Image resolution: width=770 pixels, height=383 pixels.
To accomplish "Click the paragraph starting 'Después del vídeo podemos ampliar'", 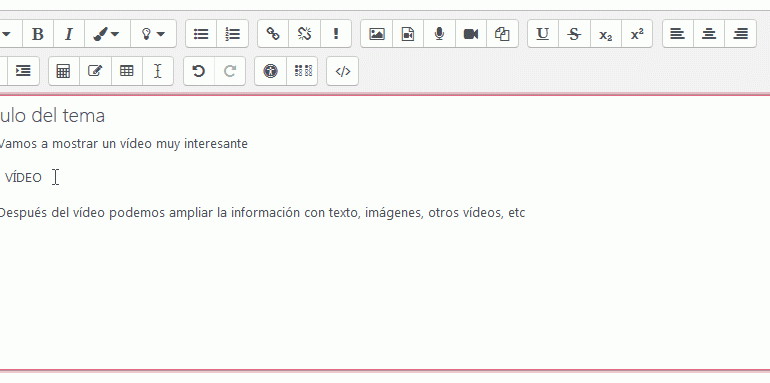I will 262,213.
